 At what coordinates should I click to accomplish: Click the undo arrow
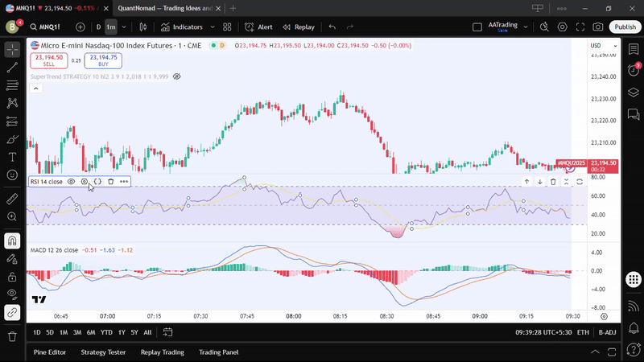332,27
